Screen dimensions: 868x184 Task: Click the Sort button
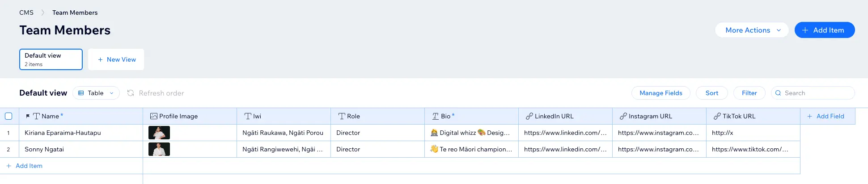(x=711, y=93)
